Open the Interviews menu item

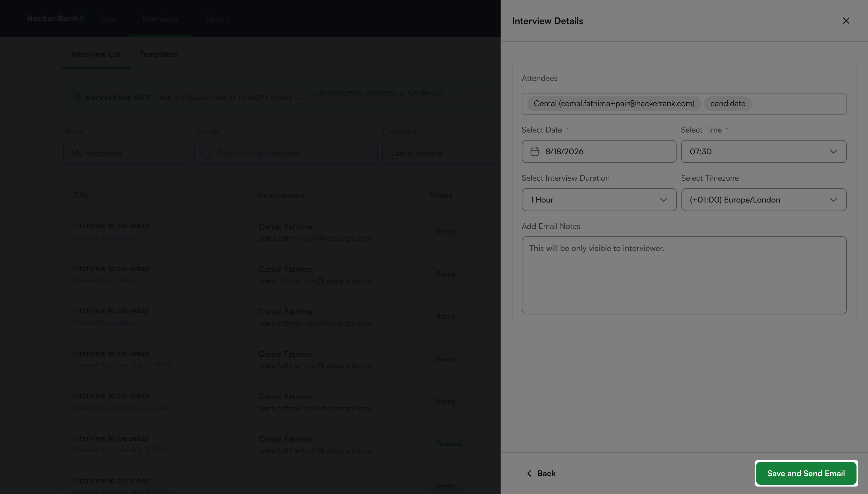pyautogui.click(x=160, y=19)
